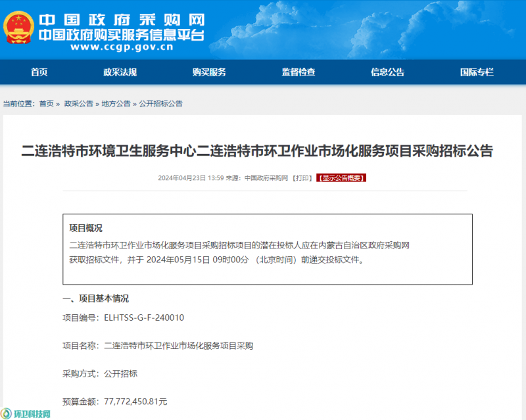The height and width of the screenshot is (420, 526).
Task: Select the publish time 2024年04月23日 13:59
Action: tap(191, 178)
